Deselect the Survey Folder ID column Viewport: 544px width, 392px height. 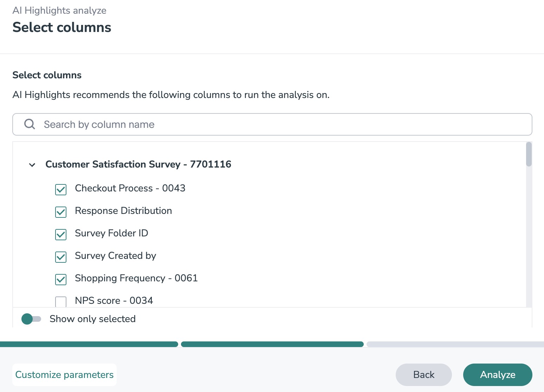point(61,234)
